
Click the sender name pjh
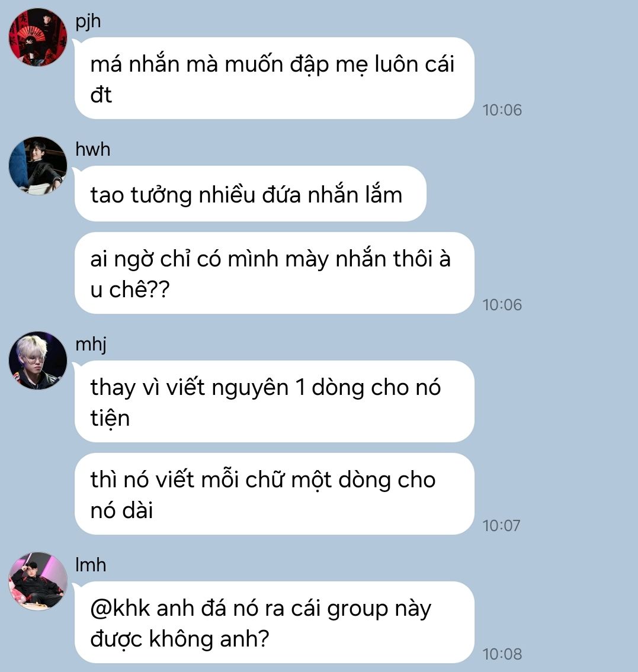[88, 21]
